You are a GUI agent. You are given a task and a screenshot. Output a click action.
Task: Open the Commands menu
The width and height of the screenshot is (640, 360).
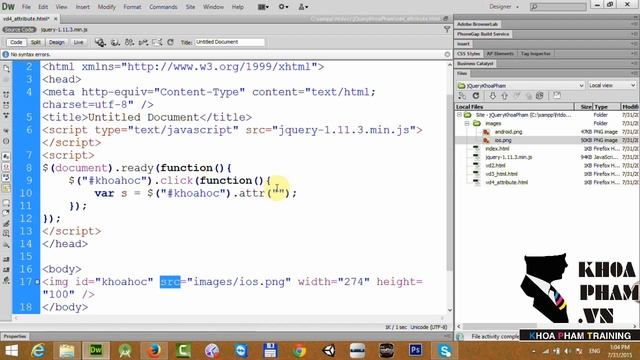tap(163, 7)
